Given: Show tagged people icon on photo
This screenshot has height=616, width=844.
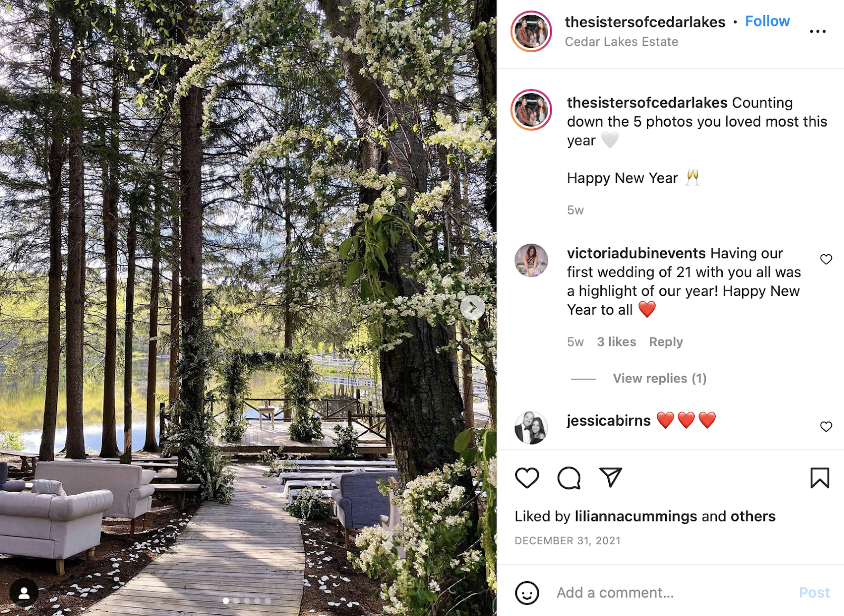Looking at the screenshot, I should click(x=24, y=592).
